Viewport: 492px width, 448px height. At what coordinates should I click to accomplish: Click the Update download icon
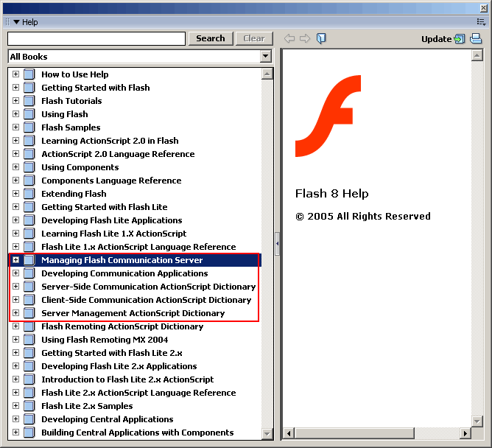[460, 39]
